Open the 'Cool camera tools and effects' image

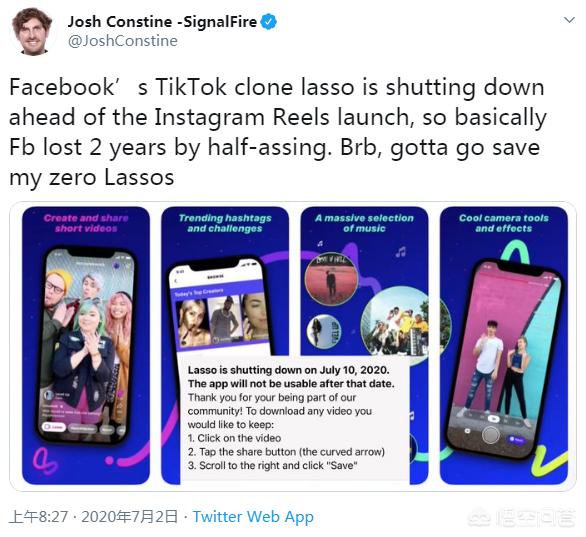point(504,345)
